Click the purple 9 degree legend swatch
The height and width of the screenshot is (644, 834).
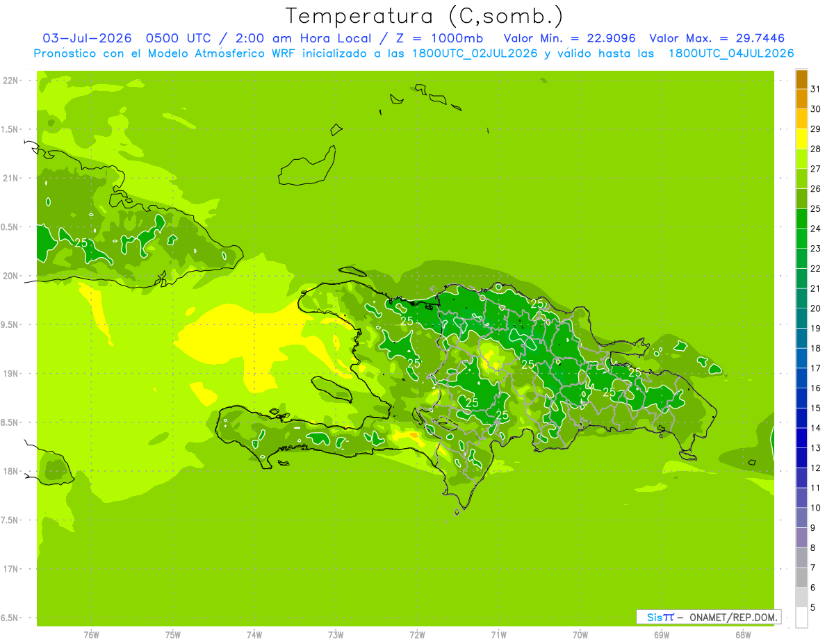(x=801, y=518)
